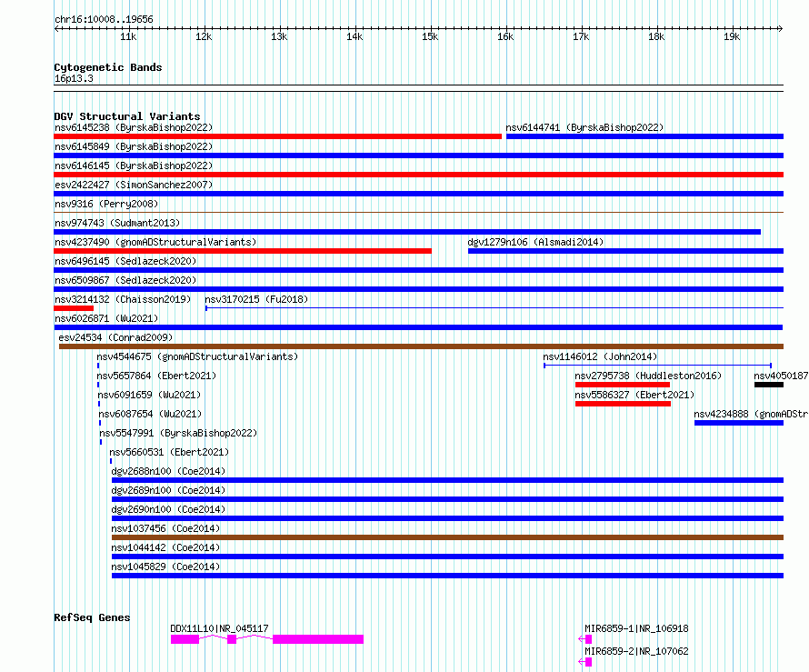
Task: Click the nsv2795738 (Huddleston2016) red bar
Action: [623, 385]
